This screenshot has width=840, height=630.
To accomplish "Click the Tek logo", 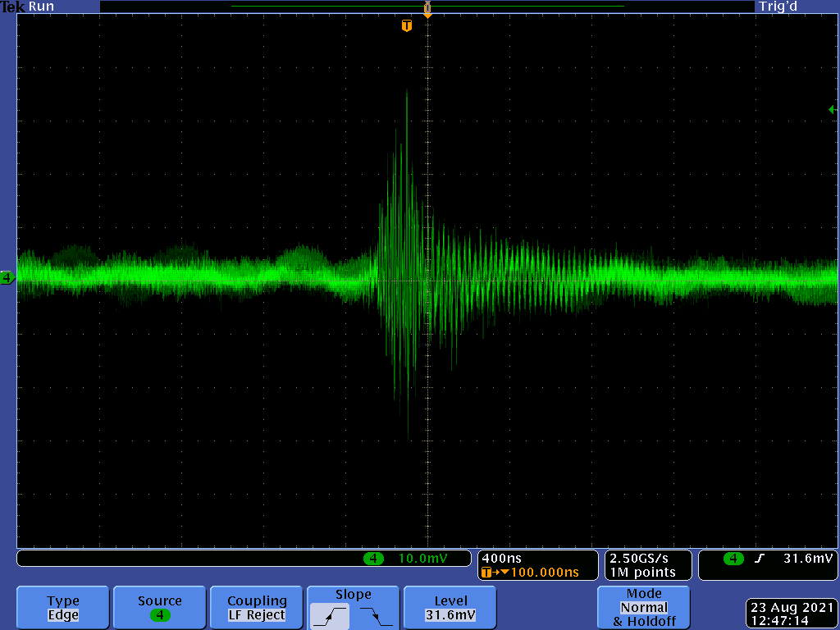I will click(13, 7).
